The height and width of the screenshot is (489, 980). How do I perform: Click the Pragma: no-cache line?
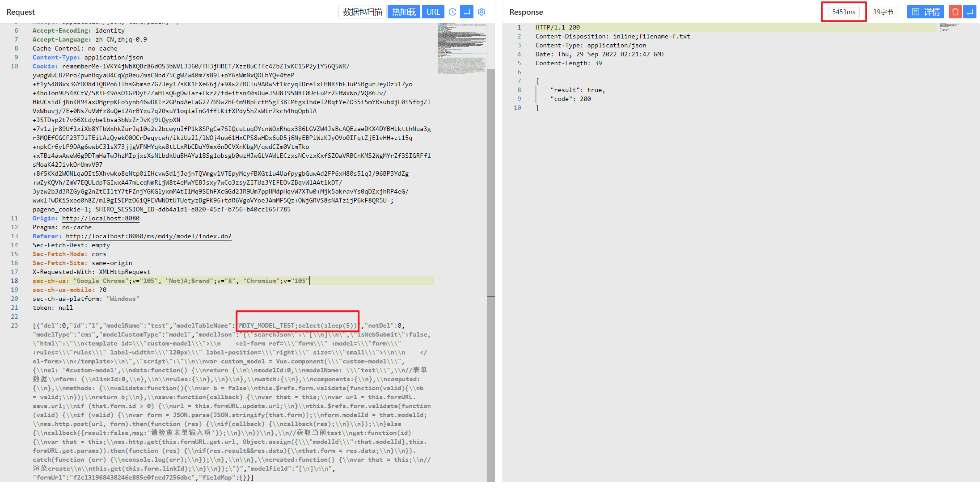point(62,227)
